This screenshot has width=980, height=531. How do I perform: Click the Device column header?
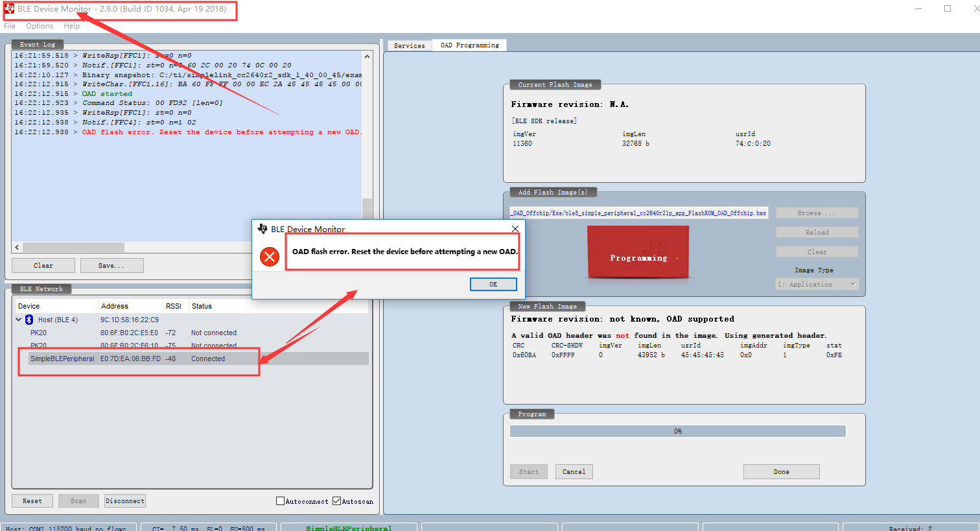[x=57, y=306]
